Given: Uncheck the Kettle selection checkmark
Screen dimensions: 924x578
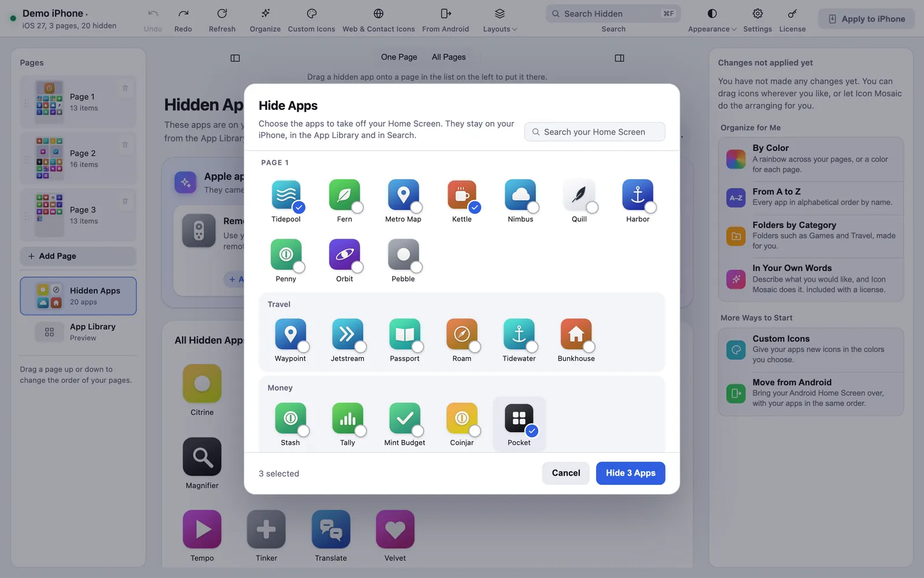Looking at the screenshot, I should [x=475, y=208].
